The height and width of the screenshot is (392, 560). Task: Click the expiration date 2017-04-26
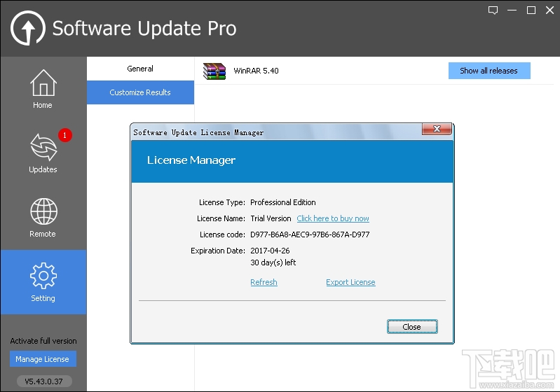coord(270,251)
